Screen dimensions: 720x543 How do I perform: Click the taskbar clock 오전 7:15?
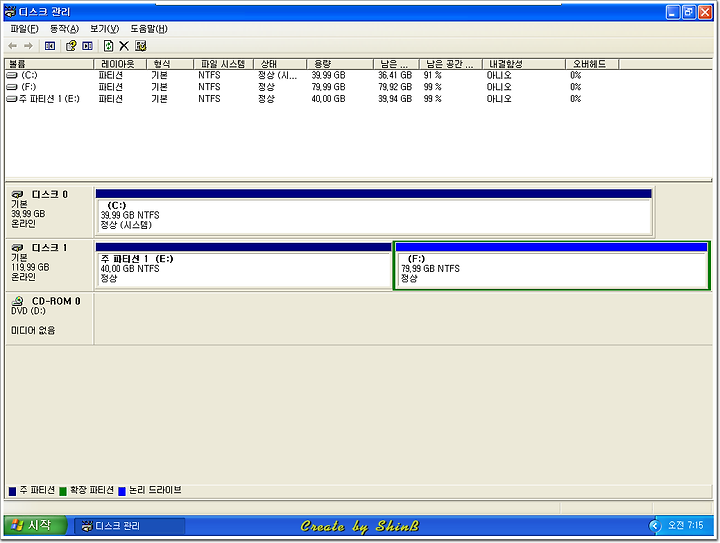(x=686, y=525)
